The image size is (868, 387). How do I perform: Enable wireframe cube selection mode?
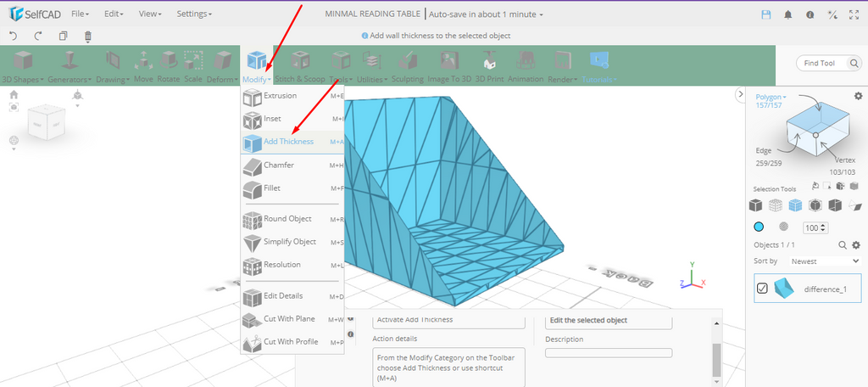(774, 205)
